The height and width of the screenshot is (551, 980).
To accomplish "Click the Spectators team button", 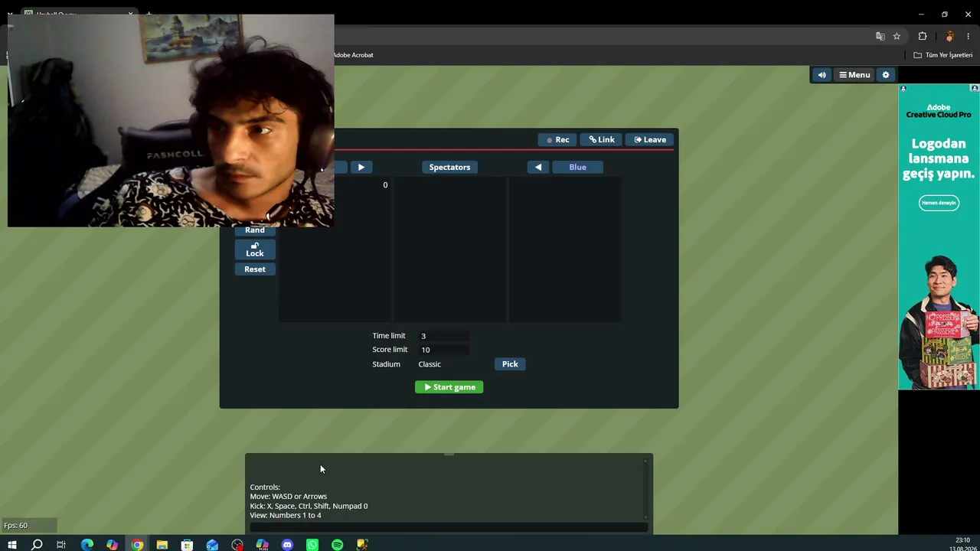I will point(449,167).
